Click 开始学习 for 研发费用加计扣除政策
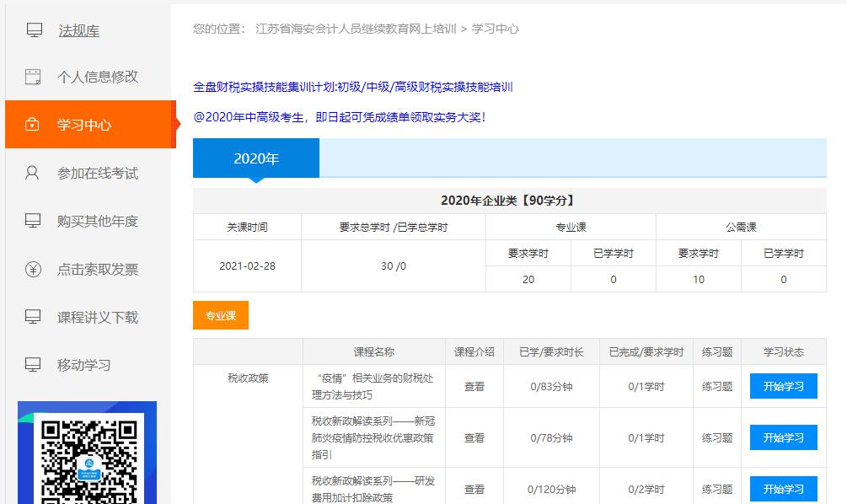847x504 pixels. tap(783, 489)
